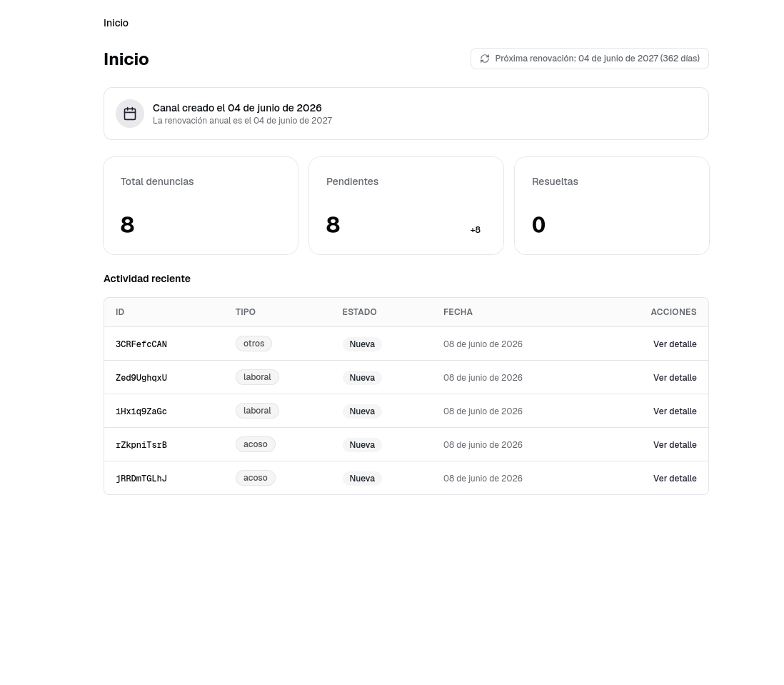Click the Próxima renovación badge
The image size is (784, 685).
coord(590,59)
